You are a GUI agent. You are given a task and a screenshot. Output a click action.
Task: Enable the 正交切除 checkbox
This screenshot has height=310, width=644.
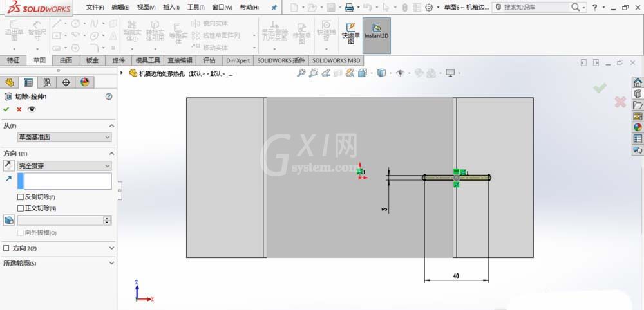pos(21,208)
